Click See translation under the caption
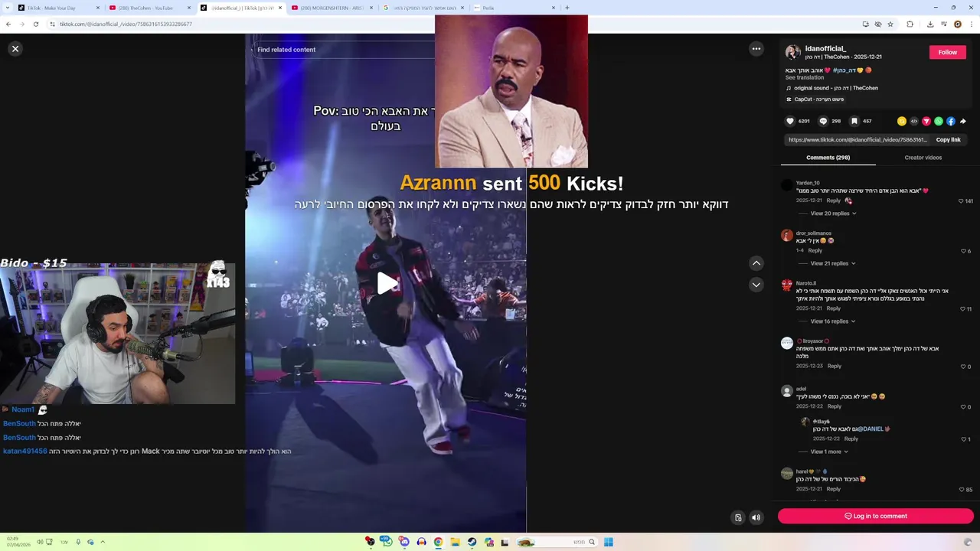980x551 pixels. click(805, 77)
